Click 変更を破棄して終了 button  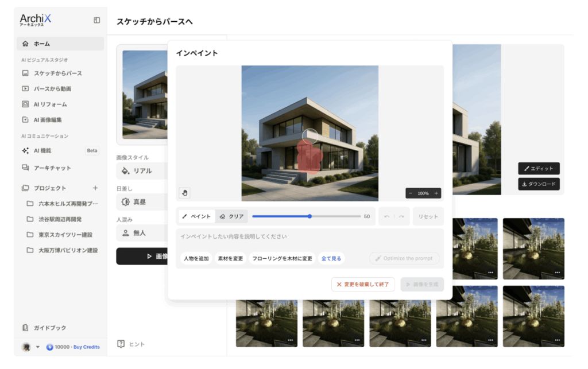[x=363, y=284]
